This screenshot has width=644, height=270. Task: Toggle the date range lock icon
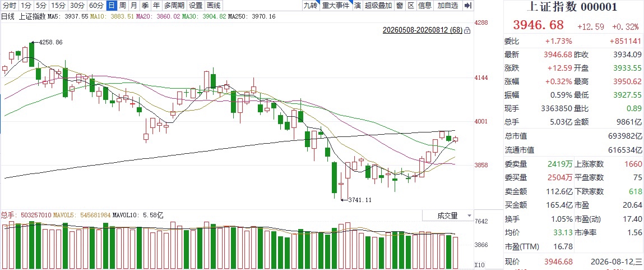coord(467,30)
